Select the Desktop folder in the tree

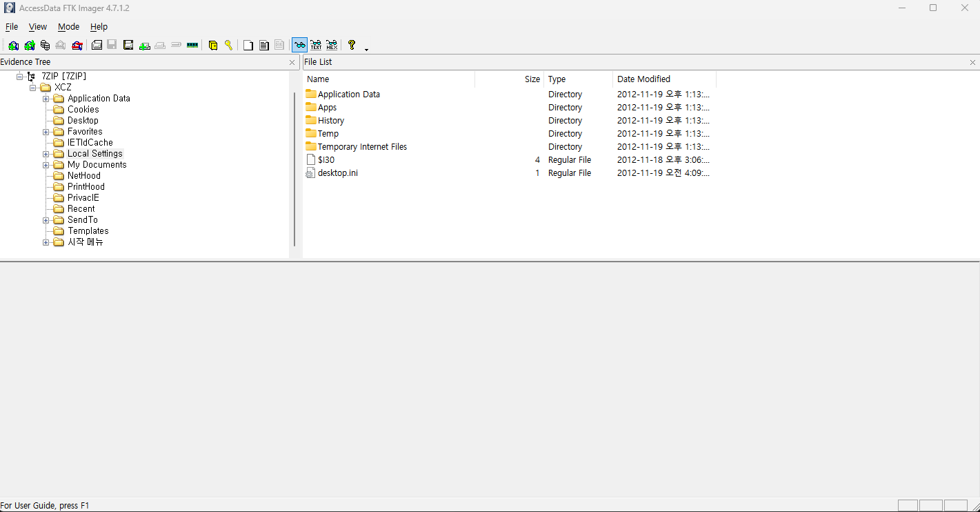83,121
